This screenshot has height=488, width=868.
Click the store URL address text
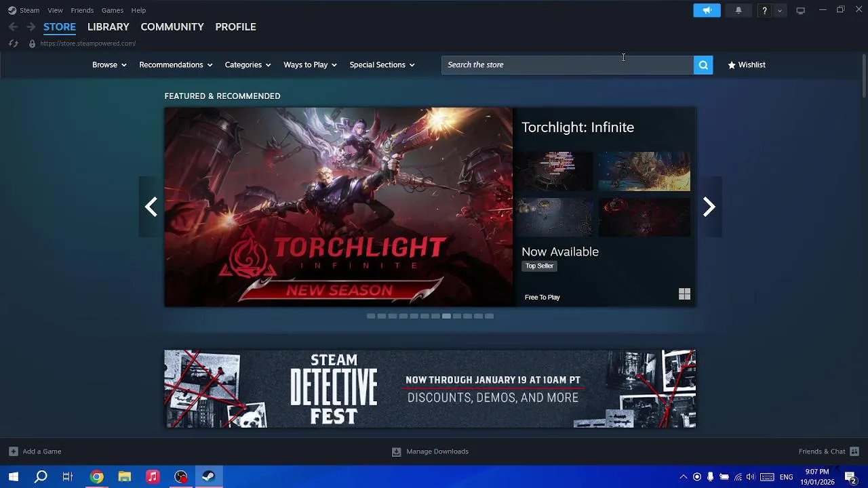coord(87,43)
